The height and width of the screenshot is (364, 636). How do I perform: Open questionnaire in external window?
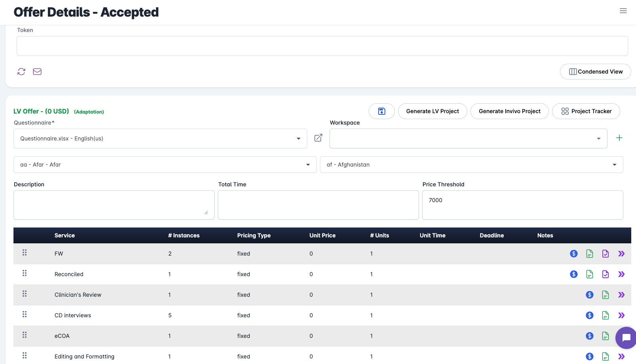[x=318, y=138]
